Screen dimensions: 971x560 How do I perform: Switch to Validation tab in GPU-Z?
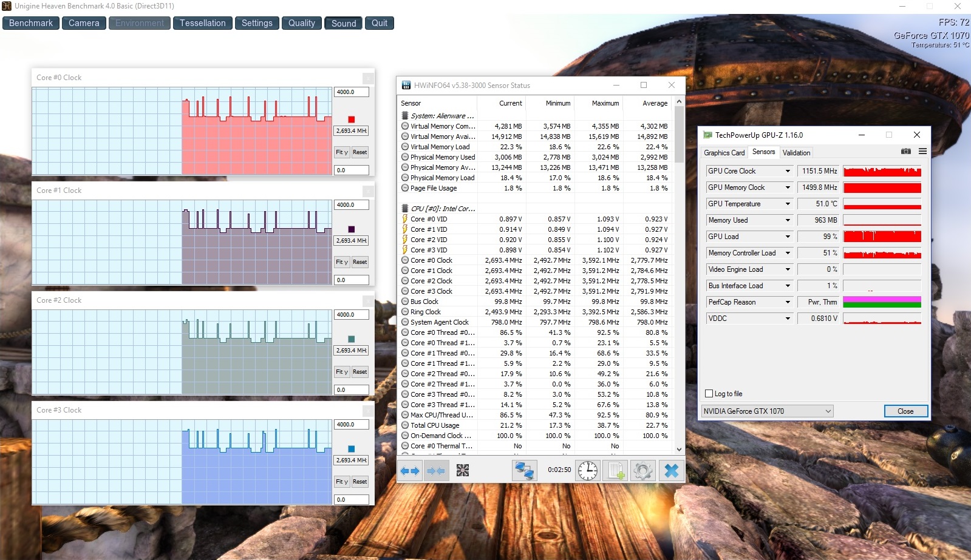796,153
